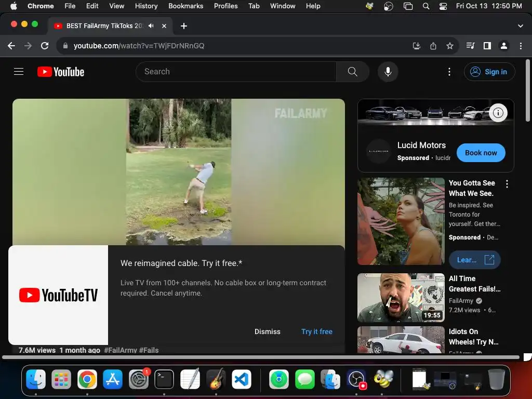
Task: Open macOS Control Center toggle icon
Action: [x=443, y=6]
